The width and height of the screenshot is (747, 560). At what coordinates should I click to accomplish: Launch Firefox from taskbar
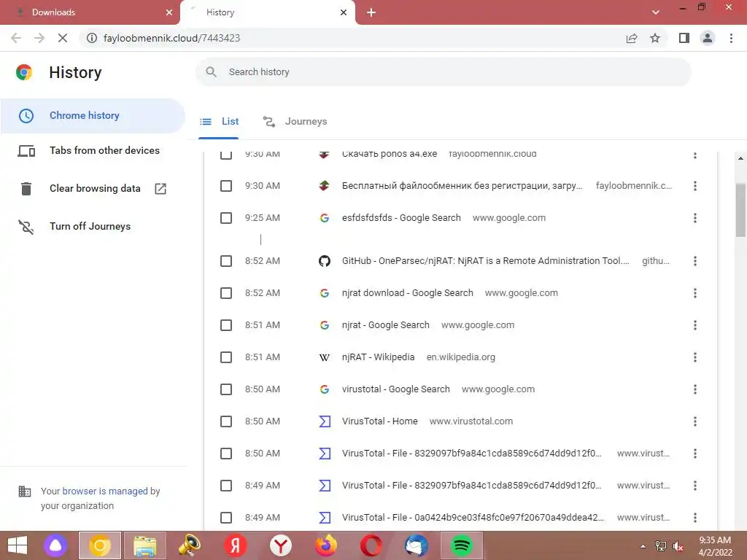pos(326,545)
